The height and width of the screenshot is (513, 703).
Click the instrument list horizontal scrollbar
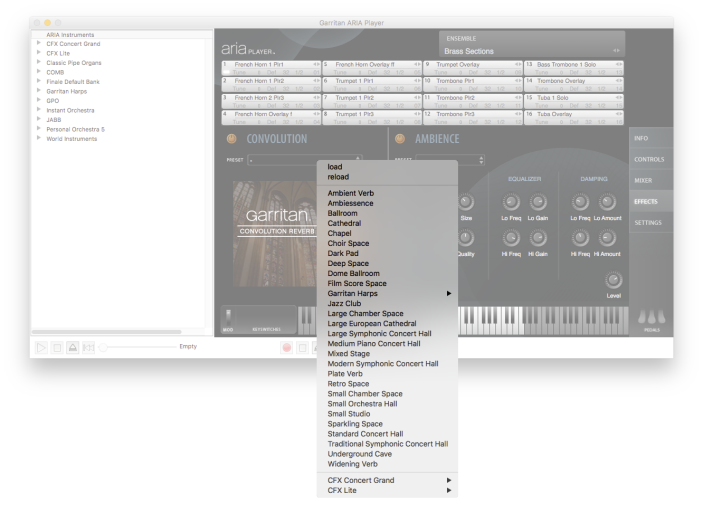click(x=107, y=332)
